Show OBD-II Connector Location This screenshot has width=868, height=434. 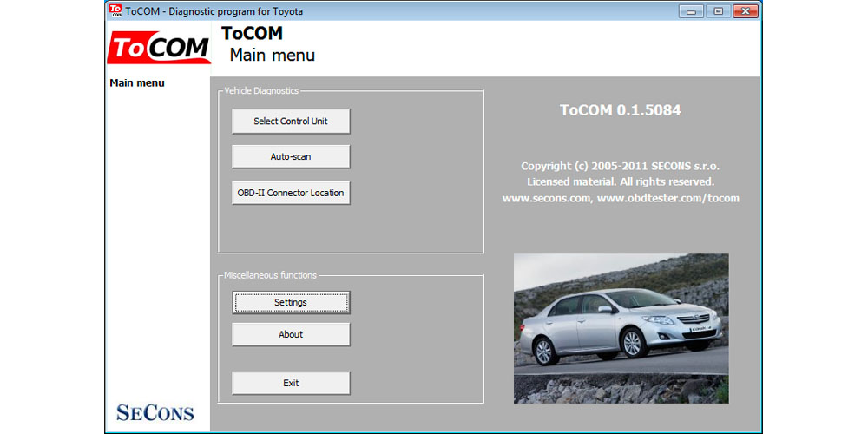291,193
